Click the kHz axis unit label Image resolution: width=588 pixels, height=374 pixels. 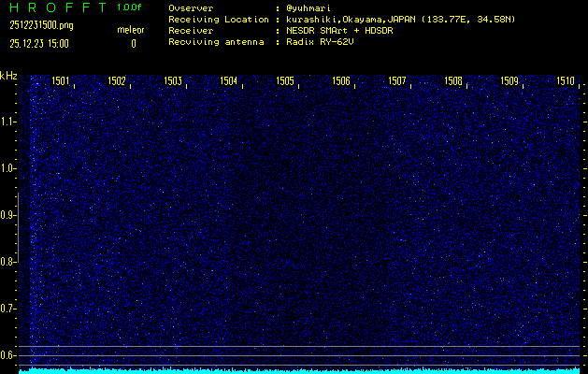[8, 76]
